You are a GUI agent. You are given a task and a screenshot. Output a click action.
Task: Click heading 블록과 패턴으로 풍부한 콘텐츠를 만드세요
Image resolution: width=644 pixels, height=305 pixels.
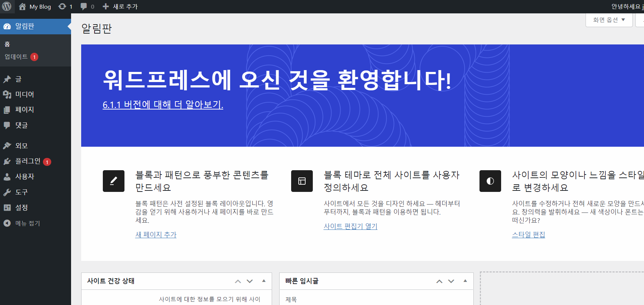coord(202,181)
